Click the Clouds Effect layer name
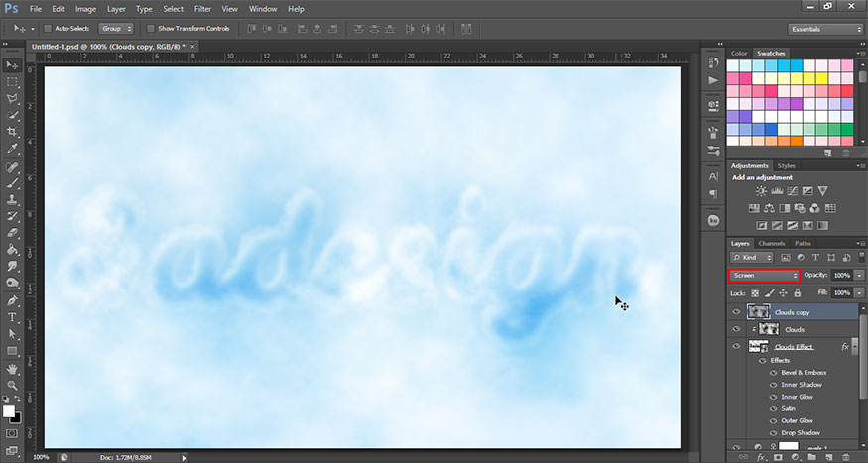 [794, 347]
